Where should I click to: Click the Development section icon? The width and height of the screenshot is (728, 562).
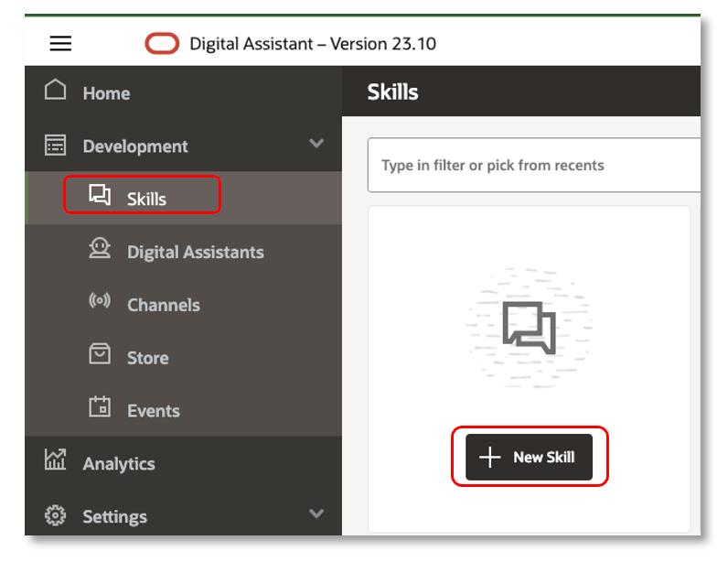pos(55,145)
